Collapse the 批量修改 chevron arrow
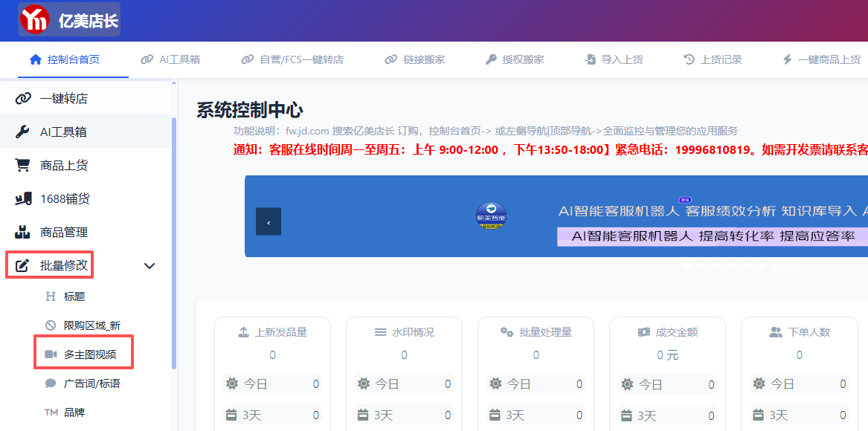 pyautogui.click(x=150, y=265)
